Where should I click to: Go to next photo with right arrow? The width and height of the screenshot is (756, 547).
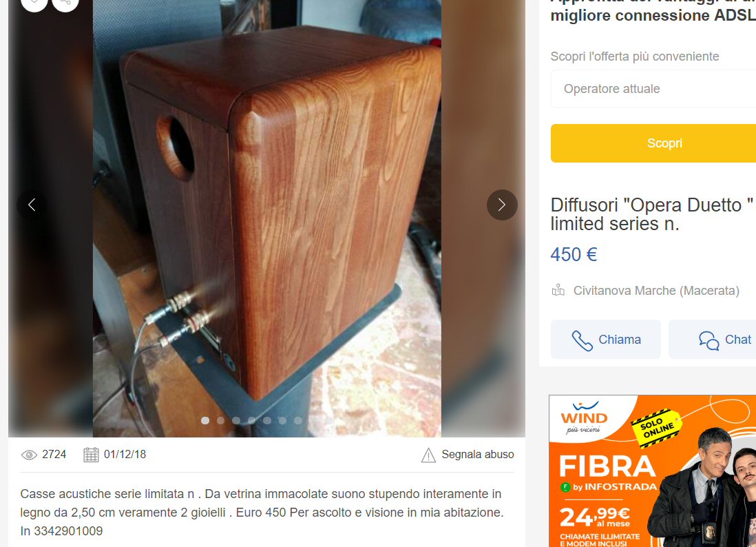[502, 205]
